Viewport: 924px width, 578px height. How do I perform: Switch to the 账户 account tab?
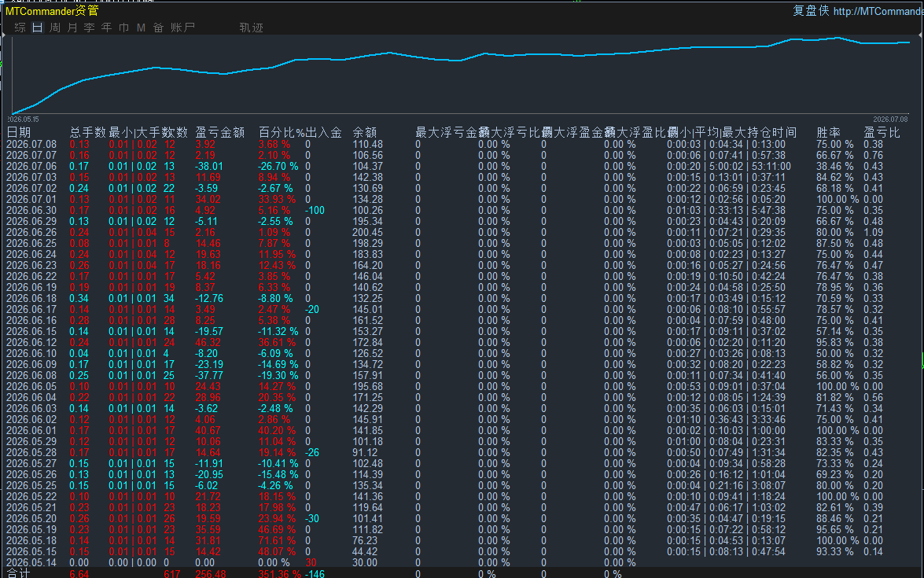tap(182, 28)
